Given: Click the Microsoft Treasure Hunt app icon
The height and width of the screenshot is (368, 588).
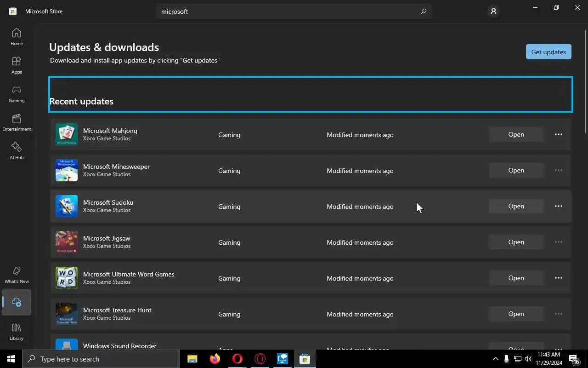Looking at the screenshot, I should 67,314.
